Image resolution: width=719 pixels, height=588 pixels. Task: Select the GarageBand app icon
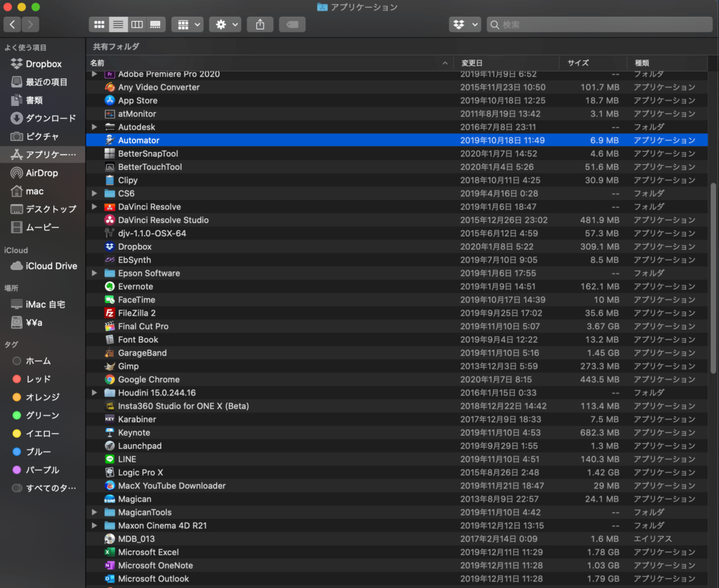point(110,353)
